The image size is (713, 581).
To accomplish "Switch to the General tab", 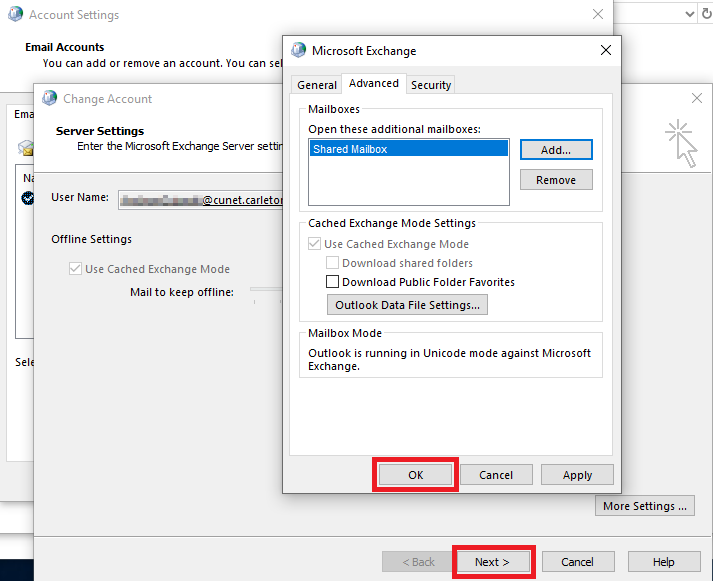I will 316,85.
